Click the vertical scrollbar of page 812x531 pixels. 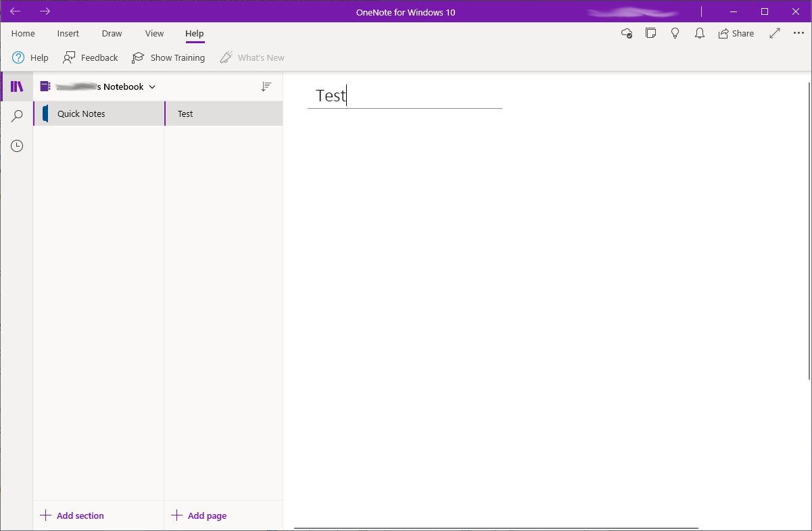click(x=809, y=230)
